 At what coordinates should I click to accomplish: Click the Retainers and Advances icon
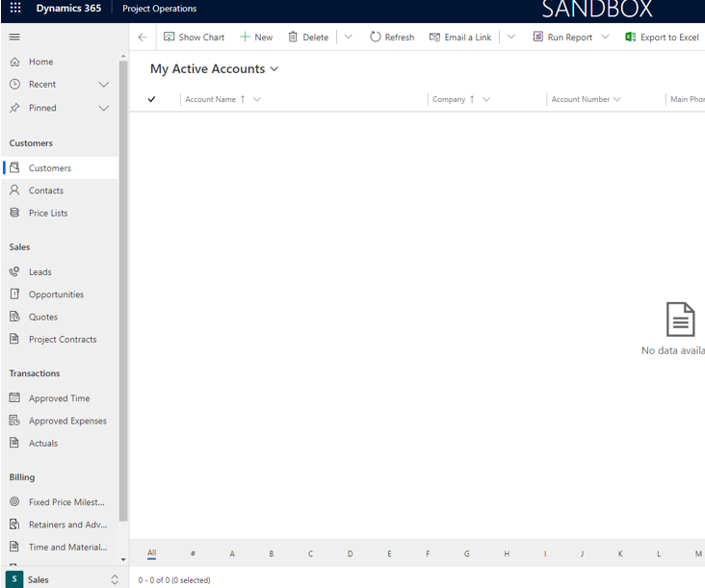(x=14, y=524)
